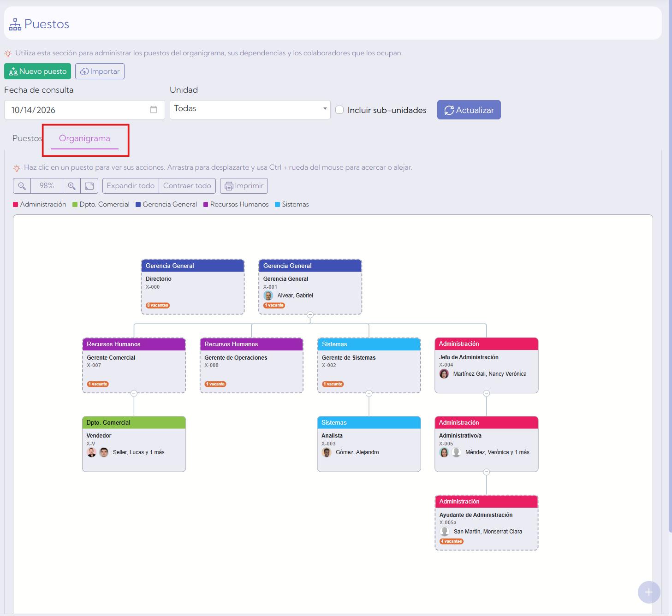Click the Actualizar button
Image resolution: width=672 pixels, height=616 pixels.
[469, 110]
